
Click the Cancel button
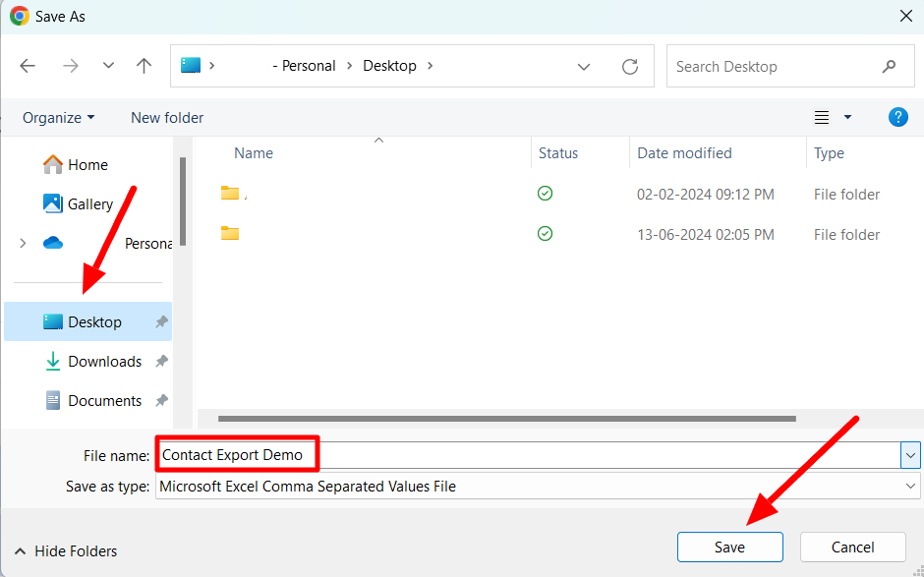tap(852, 547)
